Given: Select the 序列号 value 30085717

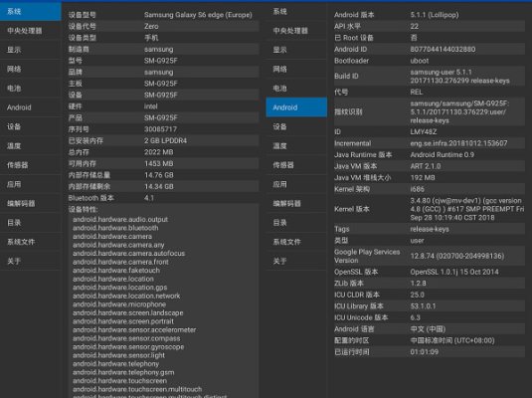Looking at the screenshot, I should click(x=160, y=129).
